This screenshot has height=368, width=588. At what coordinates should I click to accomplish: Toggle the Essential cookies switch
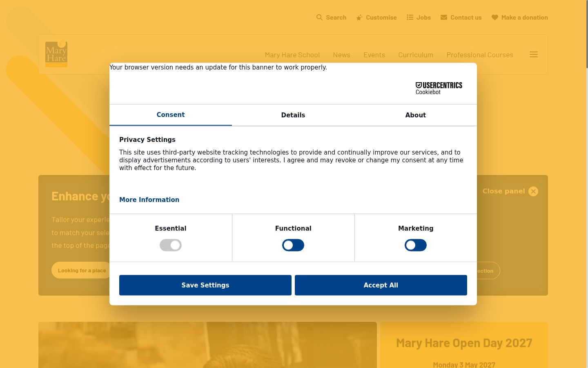click(x=171, y=245)
